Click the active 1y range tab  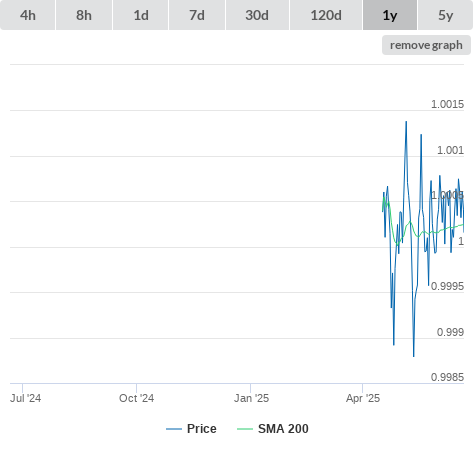(390, 15)
